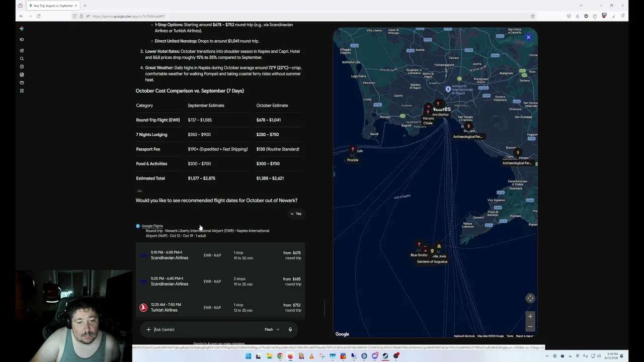The image size is (644, 362).
Task: Open the Gemini sparkle logo in sidebar
Action: click(x=22, y=29)
